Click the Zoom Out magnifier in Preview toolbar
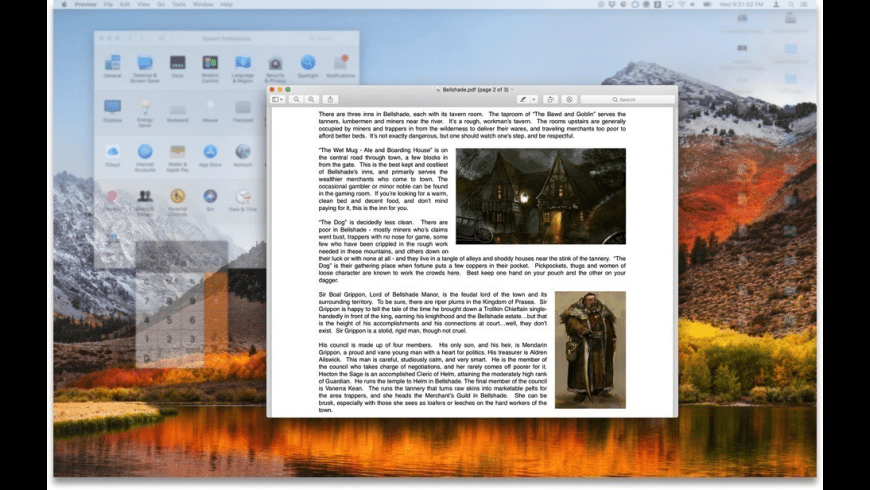 [297, 99]
